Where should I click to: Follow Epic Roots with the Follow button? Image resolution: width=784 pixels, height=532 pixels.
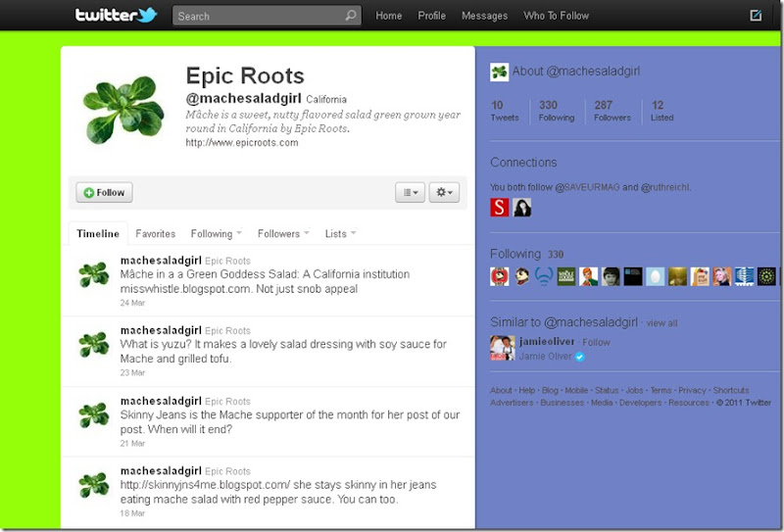click(x=104, y=192)
